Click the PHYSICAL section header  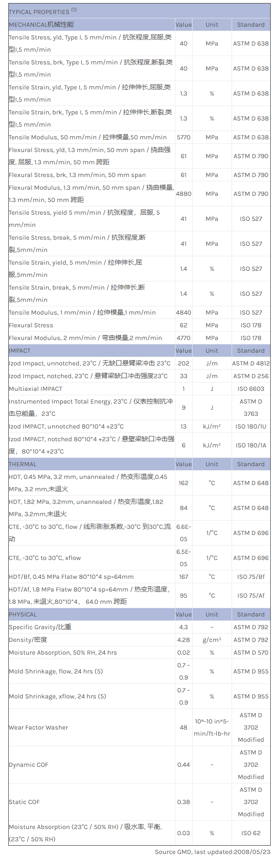[x=23, y=614]
